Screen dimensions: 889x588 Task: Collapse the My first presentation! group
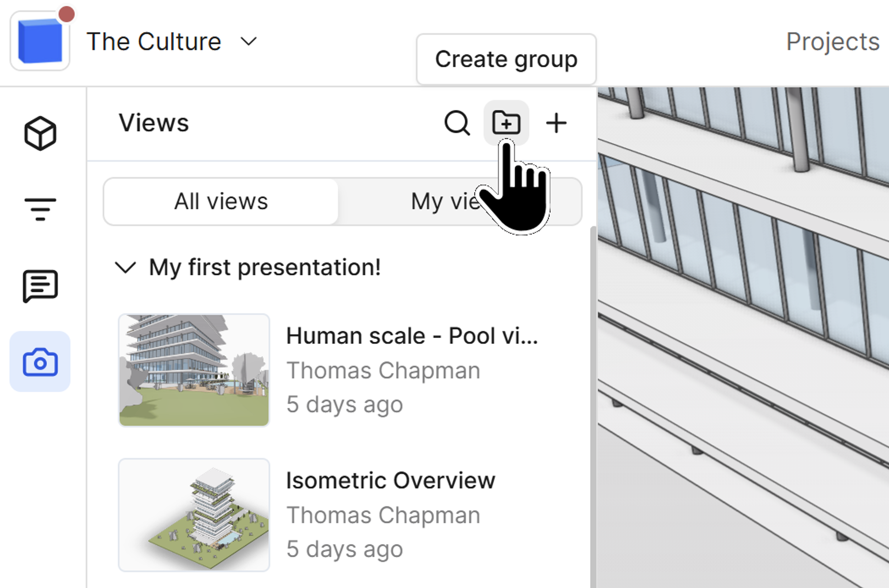click(x=125, y=268)
